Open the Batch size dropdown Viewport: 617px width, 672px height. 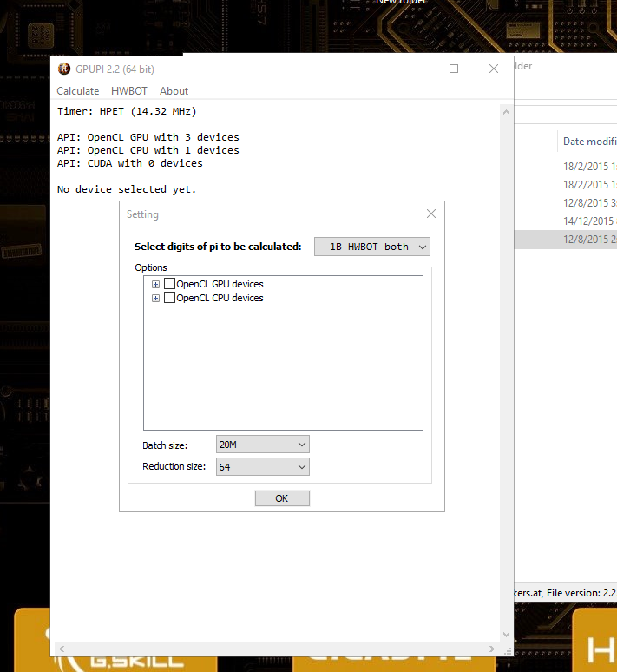(x=263, y=445)
